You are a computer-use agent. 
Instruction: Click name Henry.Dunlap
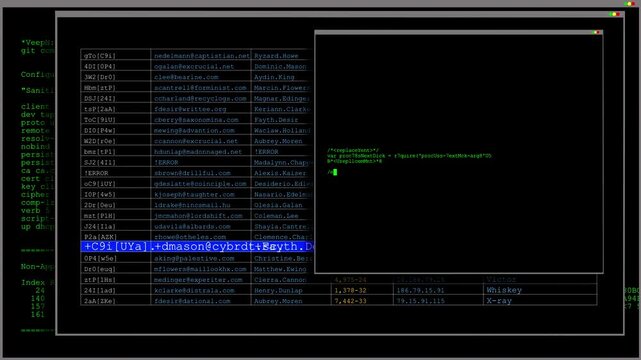[x=278, y=291]
